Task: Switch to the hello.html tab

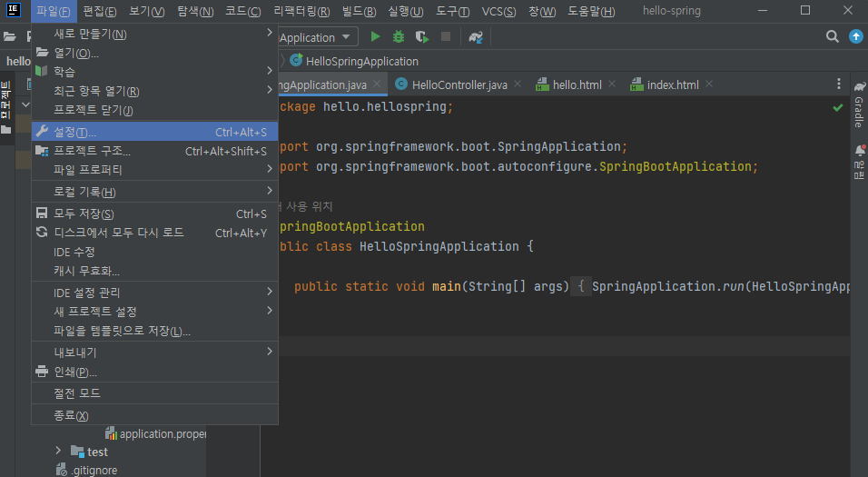Action: coord(577,84)
